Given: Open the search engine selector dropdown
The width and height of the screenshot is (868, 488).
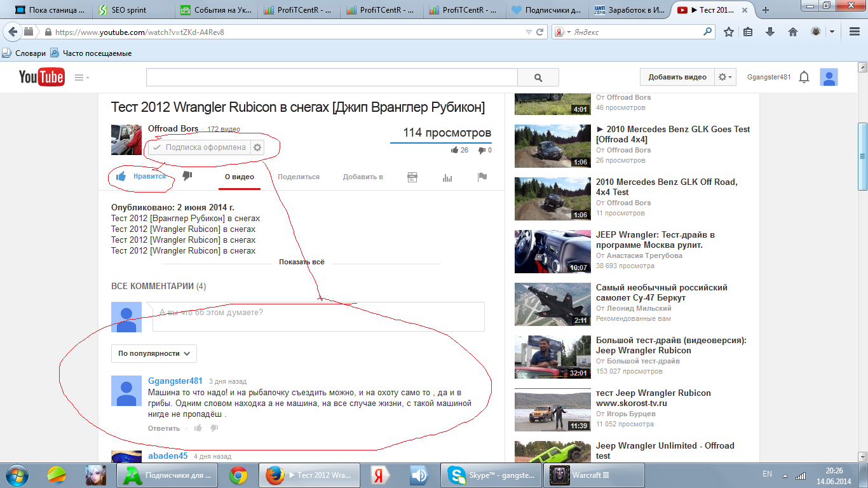Looking at the screenshot, I should (x=562, y=32).
